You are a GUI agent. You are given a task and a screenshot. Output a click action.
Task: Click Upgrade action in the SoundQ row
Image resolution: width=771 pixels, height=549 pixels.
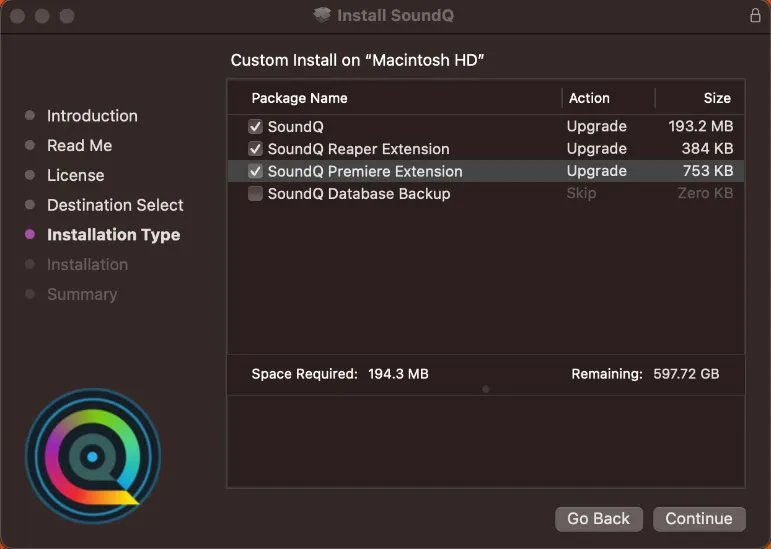click(596, 126)
